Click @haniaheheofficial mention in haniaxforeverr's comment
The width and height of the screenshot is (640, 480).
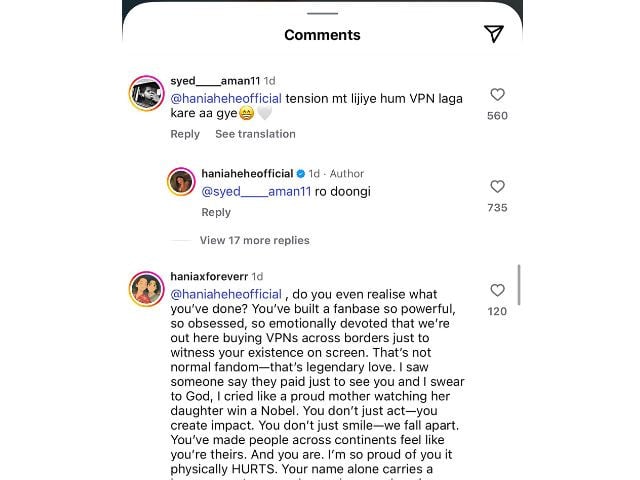point(226,294)
